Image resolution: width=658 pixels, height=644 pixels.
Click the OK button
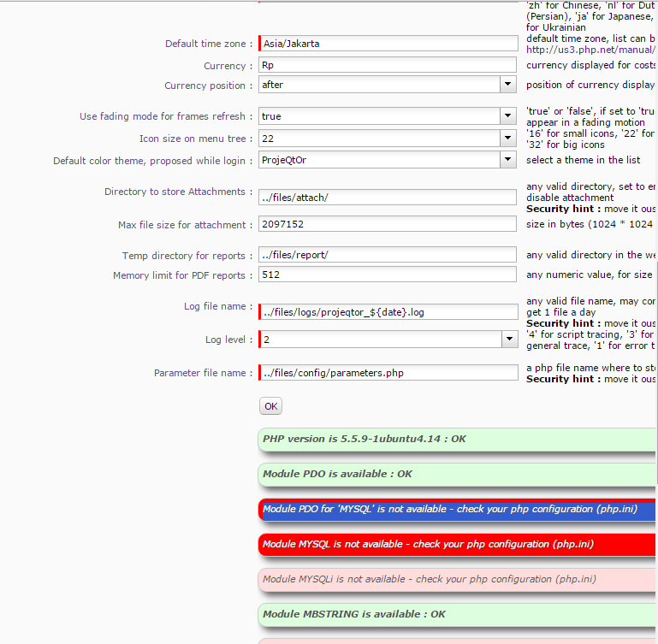click(270, 406)
